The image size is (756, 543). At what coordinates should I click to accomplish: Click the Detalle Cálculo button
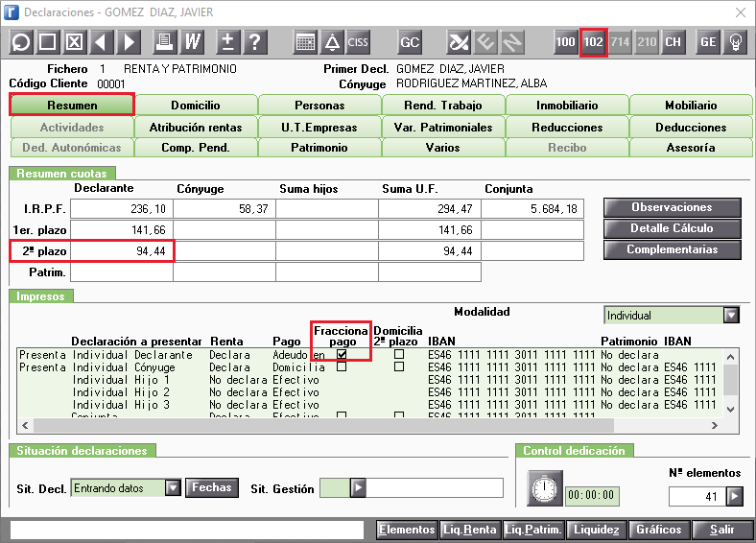673,228
